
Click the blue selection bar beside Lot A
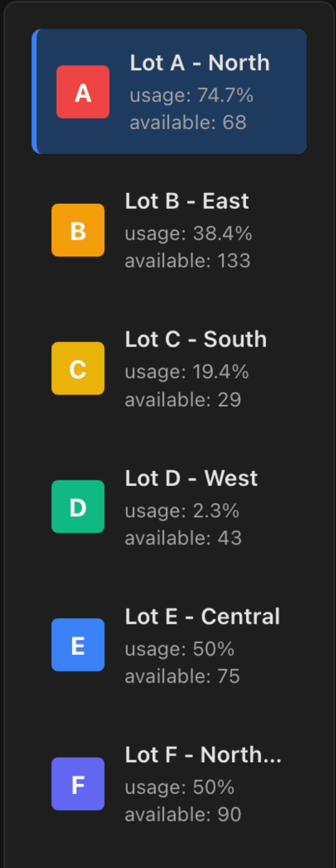click(x=34, y=91)
